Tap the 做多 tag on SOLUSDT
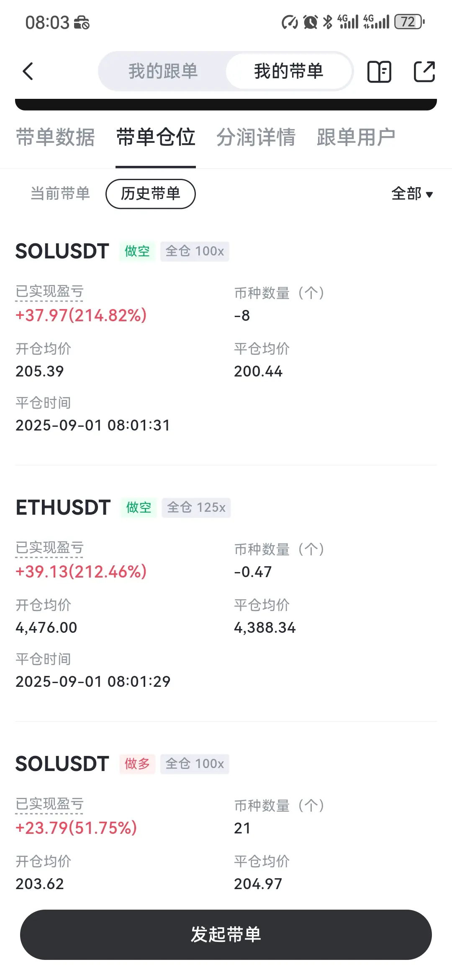 tap(137, 763)
